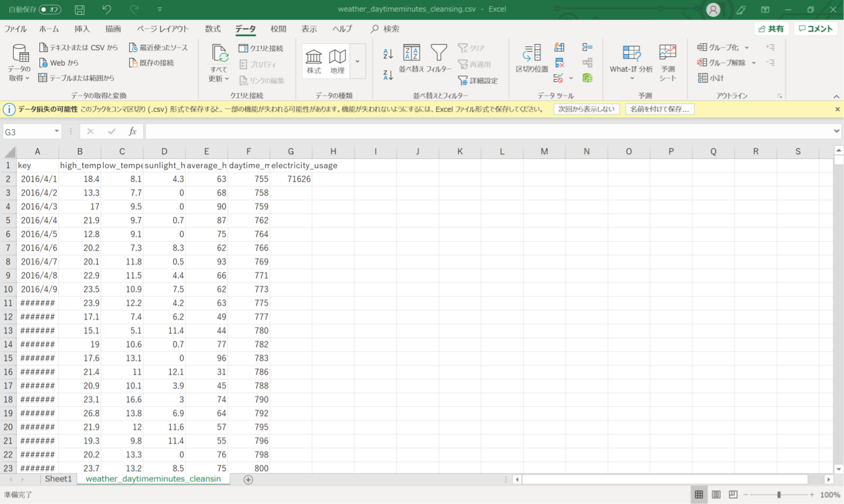This screenshot has width=844, height=504.
Task: Open 詳細設定 advanced filter
Action: coord(478,80)
